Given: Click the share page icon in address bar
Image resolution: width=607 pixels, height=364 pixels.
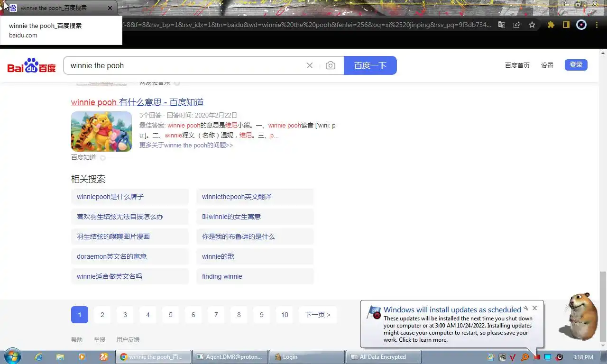Looking at the screenshot, I should tap(517, 25).
